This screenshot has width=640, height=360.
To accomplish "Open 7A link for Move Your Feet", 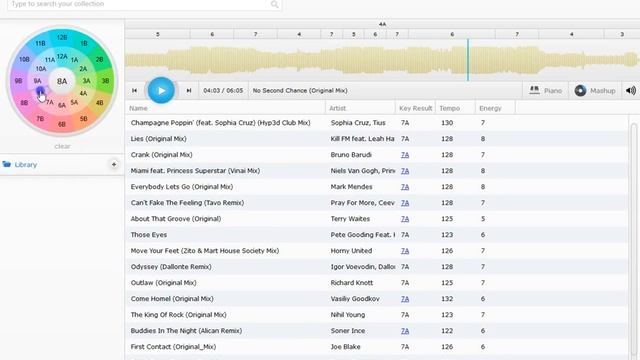I will coord(405,251).
